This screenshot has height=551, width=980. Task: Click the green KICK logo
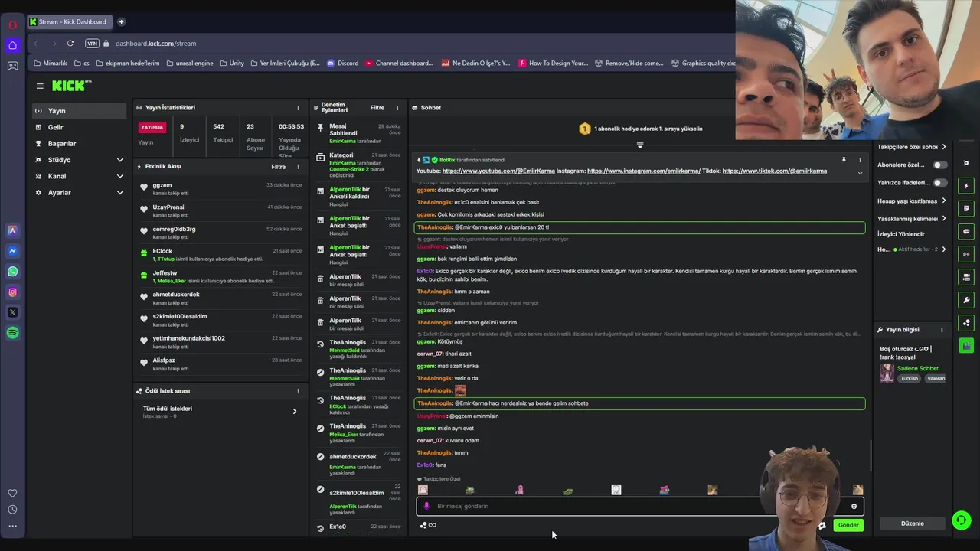tap(71, 86)
